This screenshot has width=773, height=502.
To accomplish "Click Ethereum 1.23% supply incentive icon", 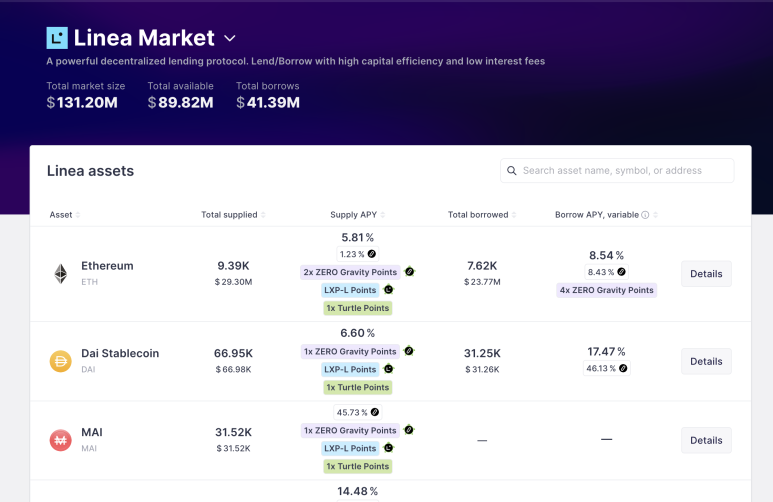I will [372, 254].
